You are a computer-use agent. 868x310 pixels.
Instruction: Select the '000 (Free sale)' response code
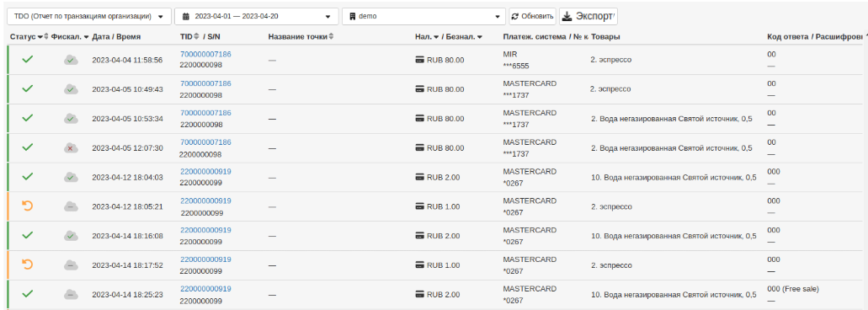(793, 289)
